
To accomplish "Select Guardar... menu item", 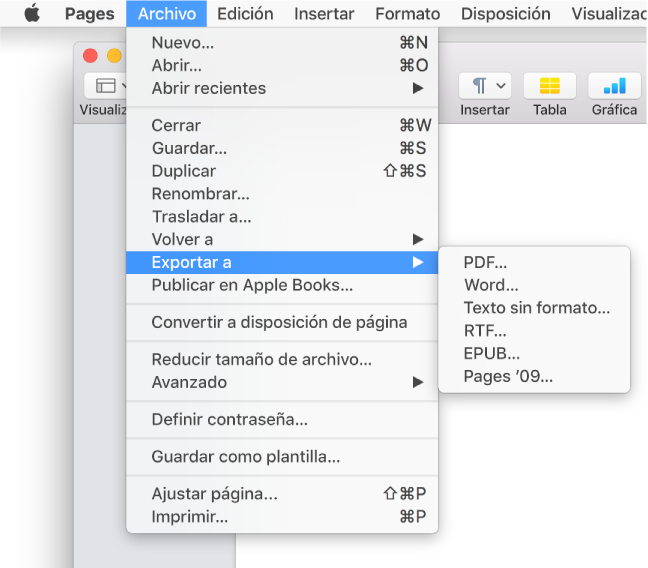I will pos(282,148).
